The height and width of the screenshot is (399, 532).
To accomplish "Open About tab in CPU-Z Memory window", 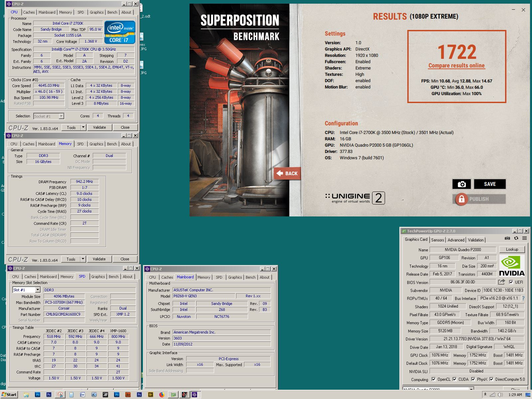I will pyautogui.click(x=126, y=144).
